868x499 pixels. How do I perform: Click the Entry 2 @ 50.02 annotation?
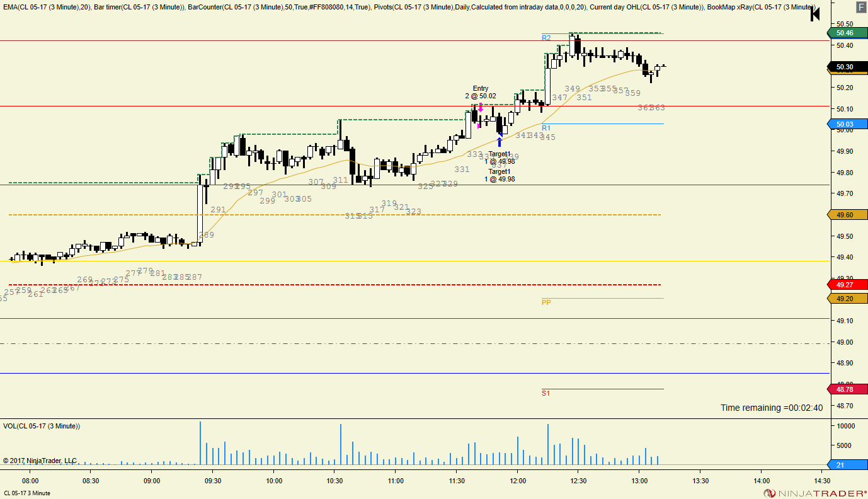pos(481,93)
